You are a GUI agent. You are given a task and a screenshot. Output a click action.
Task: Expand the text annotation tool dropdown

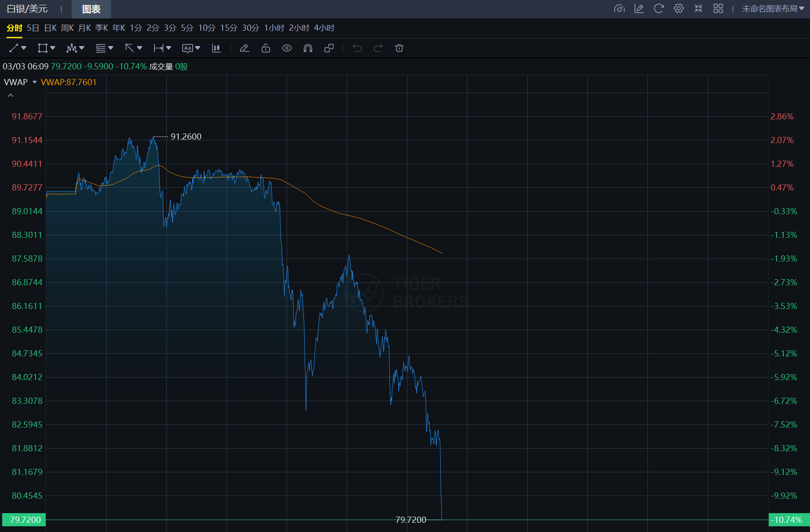coord(198,48)
